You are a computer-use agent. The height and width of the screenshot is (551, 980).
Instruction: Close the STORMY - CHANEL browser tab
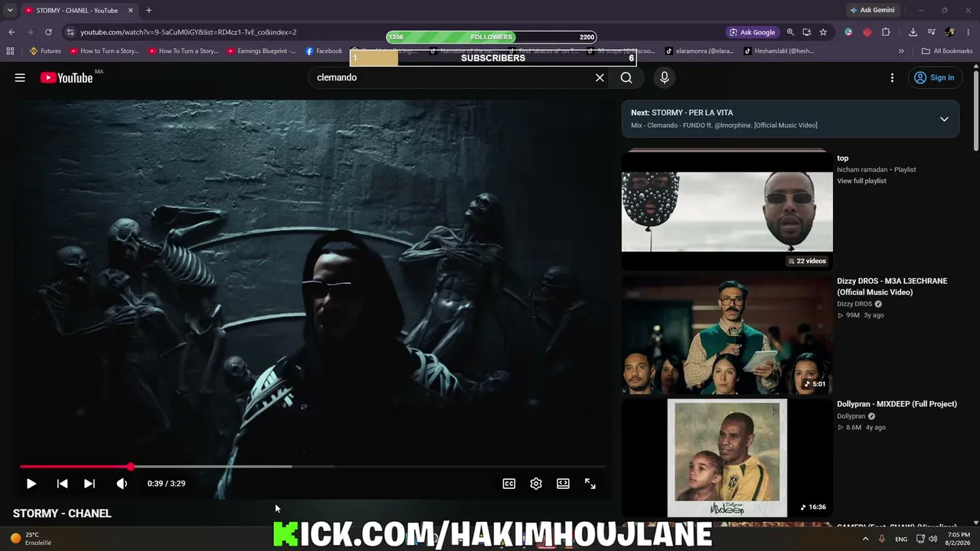point(130,11)
